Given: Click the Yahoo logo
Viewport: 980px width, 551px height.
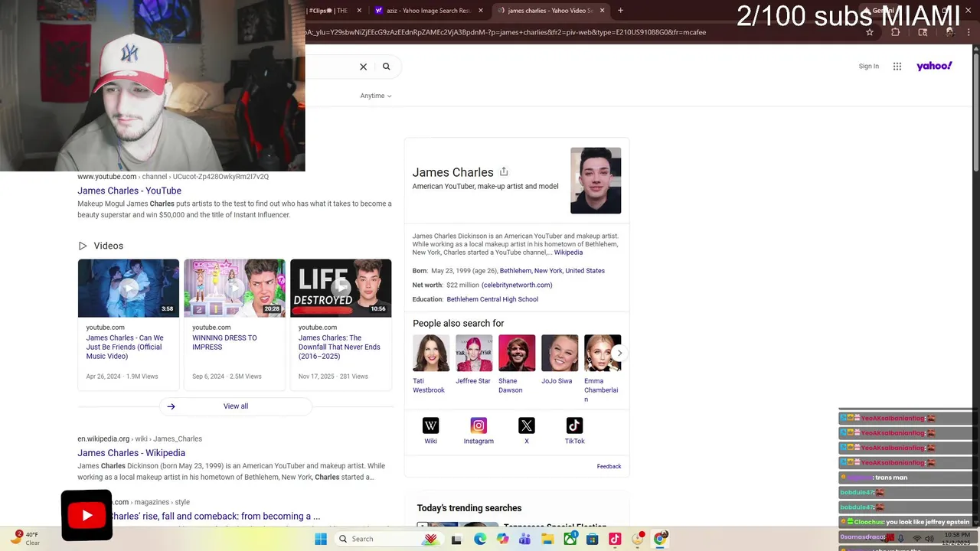Looking at the screenshot, I should [934, 67].
